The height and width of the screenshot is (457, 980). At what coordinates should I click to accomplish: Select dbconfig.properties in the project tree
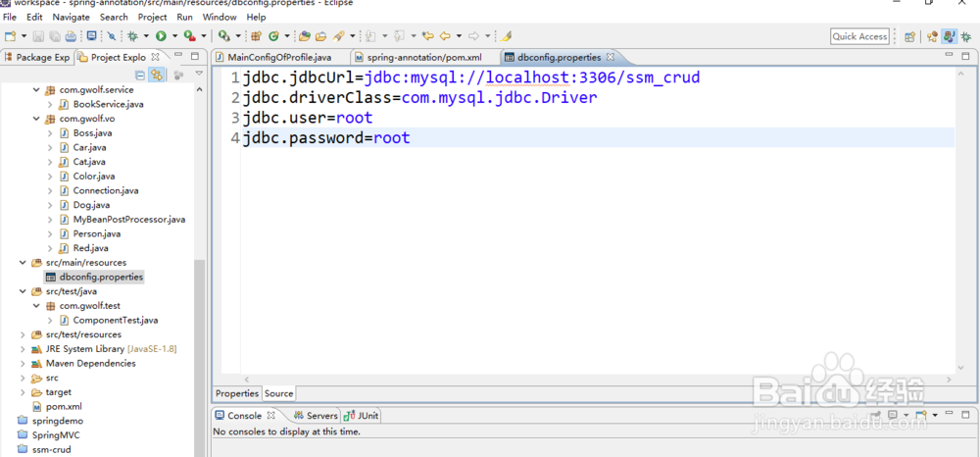click(x=101, y=277)
